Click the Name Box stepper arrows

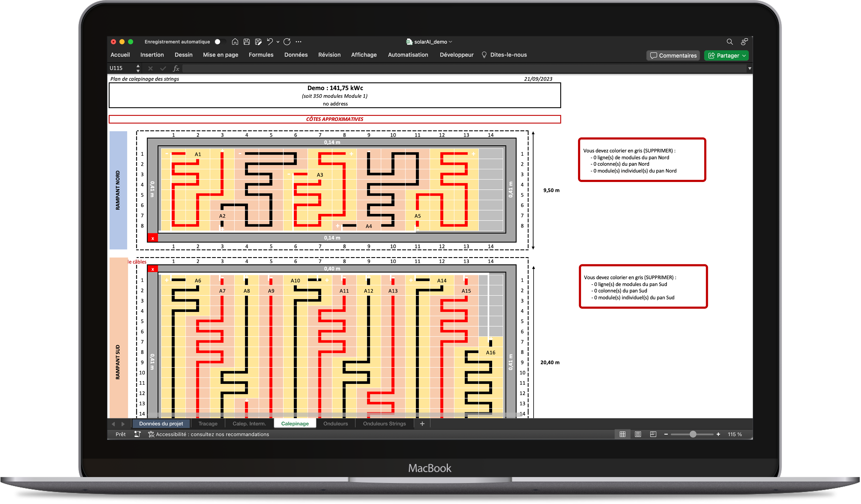pos(138,68)
